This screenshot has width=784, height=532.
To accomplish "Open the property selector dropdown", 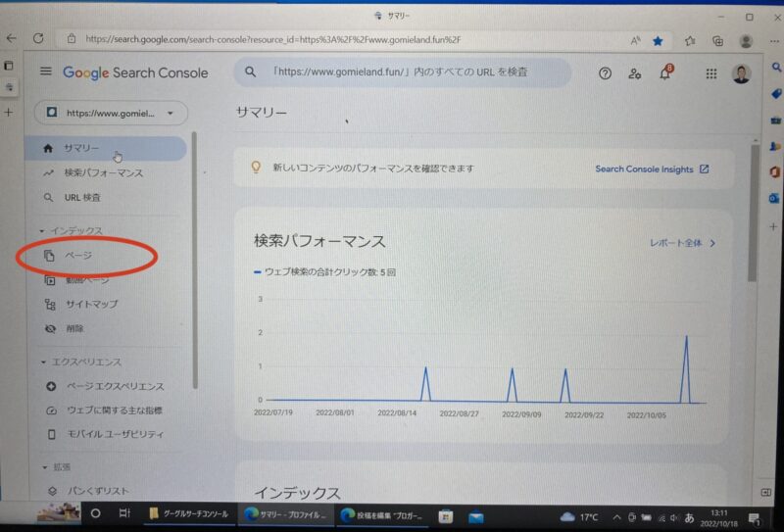I will click(111, 113).
